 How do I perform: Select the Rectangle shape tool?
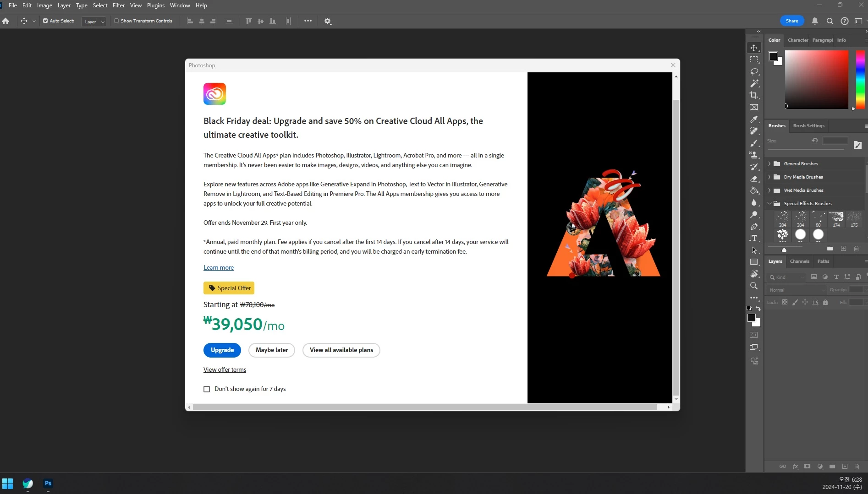coord(754,262)
